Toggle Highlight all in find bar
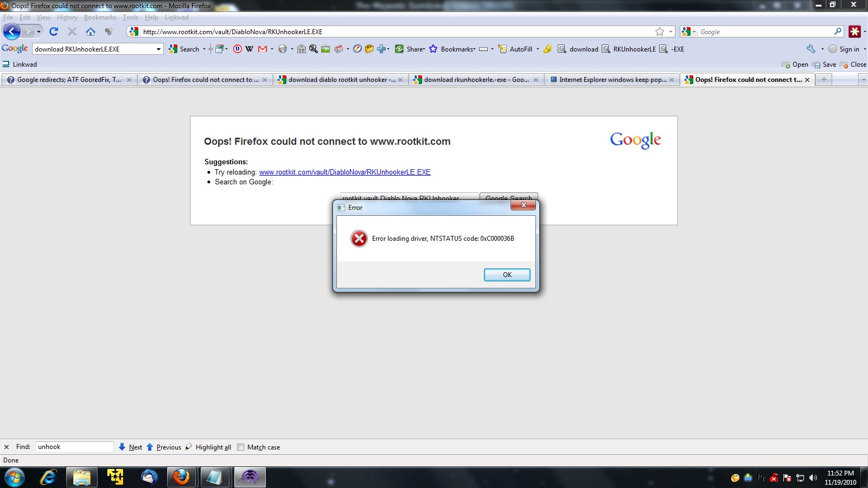Image resolution: width=868 pixels, height=488 pixels. (x=208, y=447)
